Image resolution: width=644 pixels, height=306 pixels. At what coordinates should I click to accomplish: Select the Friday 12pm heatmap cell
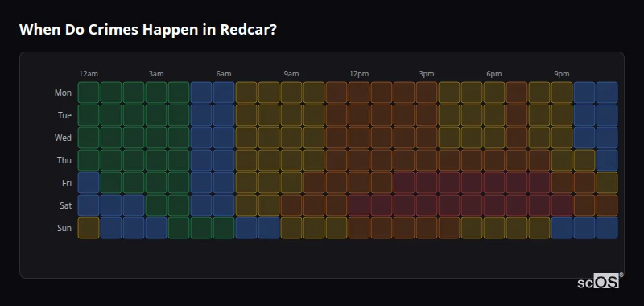[359, 183]
